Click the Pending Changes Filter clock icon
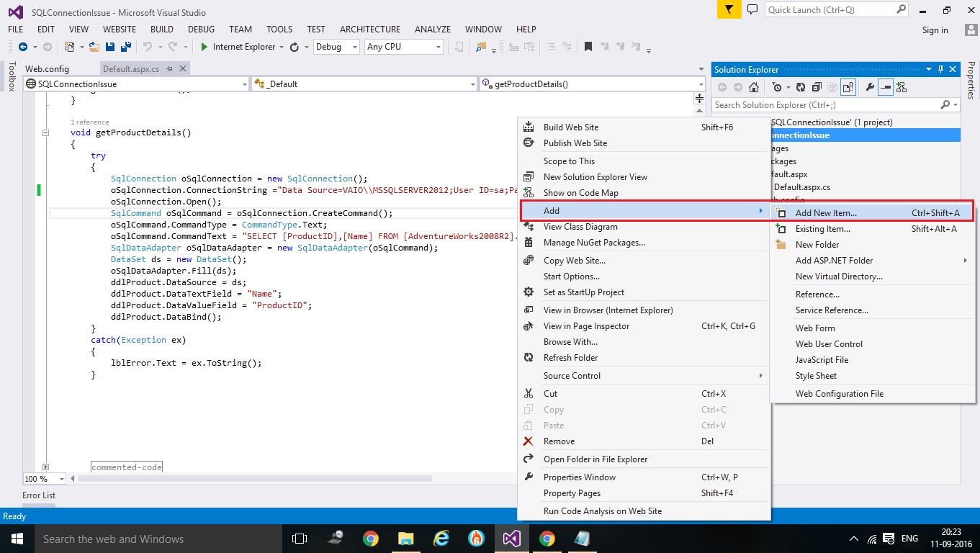 pos(777,87)
